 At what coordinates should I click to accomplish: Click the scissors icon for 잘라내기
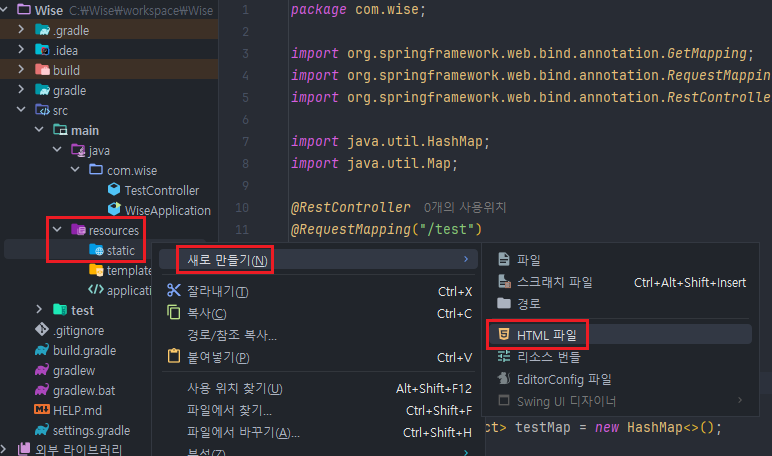point(173,290)
